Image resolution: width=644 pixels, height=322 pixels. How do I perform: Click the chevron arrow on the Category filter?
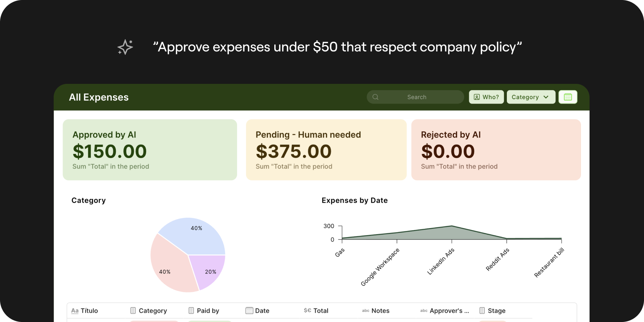tap(546, 97)
